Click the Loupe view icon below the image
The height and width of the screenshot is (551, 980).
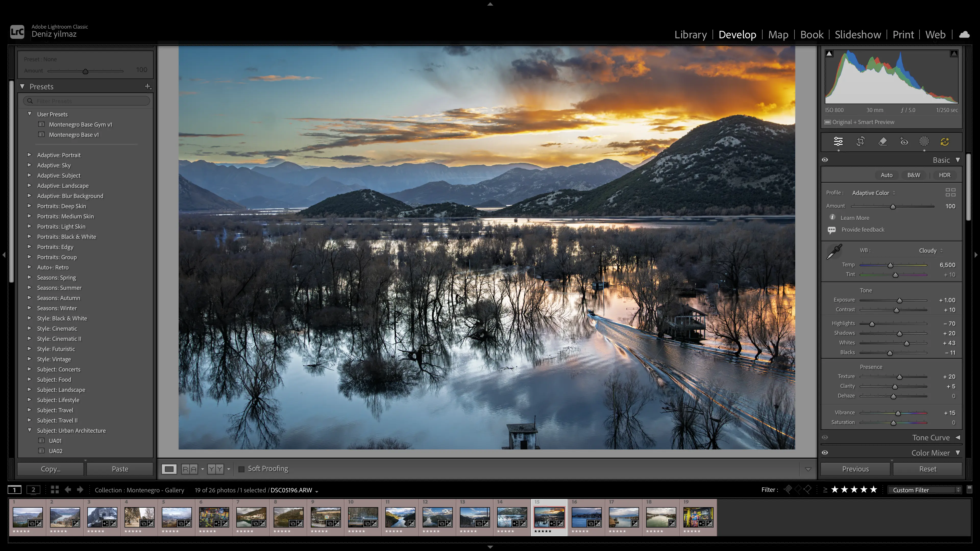169,469
